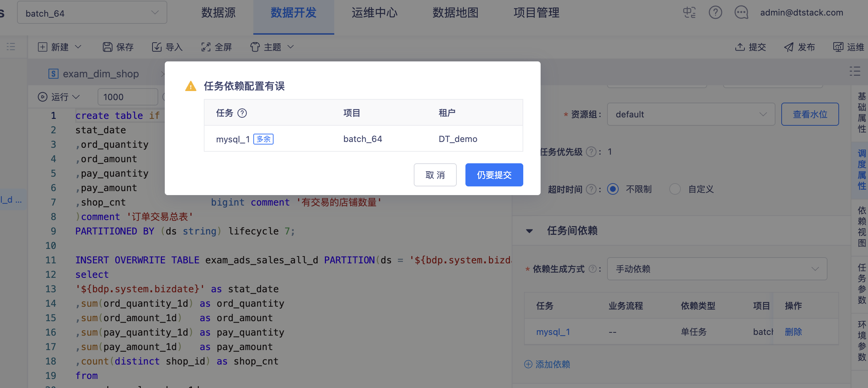The height and width of the screenshot is (388, 868).
Task: Click the language switch icon in header
Action: click(x=689, y=13)
